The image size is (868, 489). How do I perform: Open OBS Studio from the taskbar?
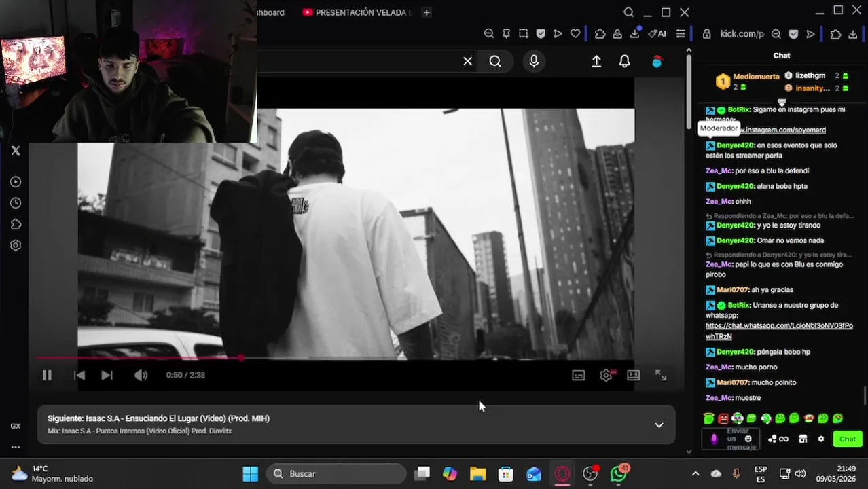click(x=590, y=473)
